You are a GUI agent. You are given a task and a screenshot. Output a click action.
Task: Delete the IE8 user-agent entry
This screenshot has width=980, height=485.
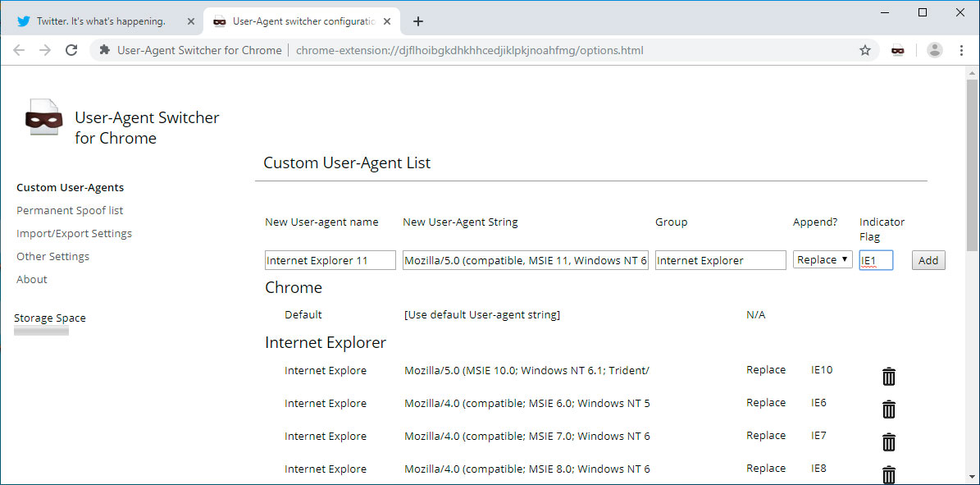point(889,475)
